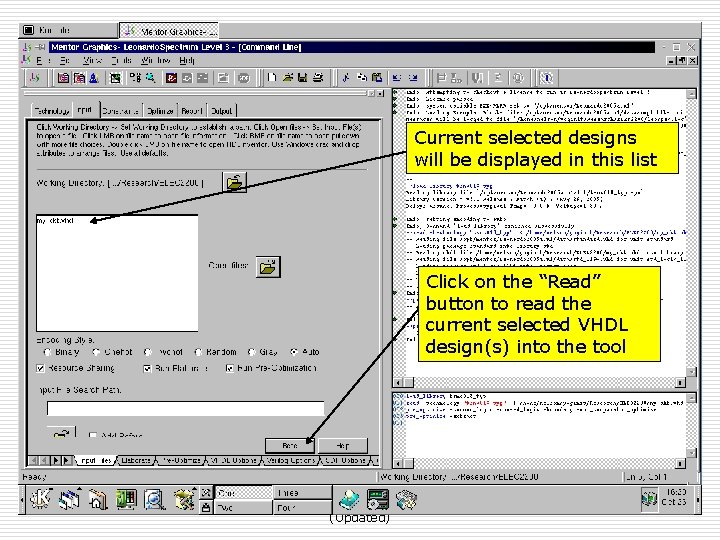Select the Random encoding radio button
This screenshot has width=720, height=540.
click(198, 352)
